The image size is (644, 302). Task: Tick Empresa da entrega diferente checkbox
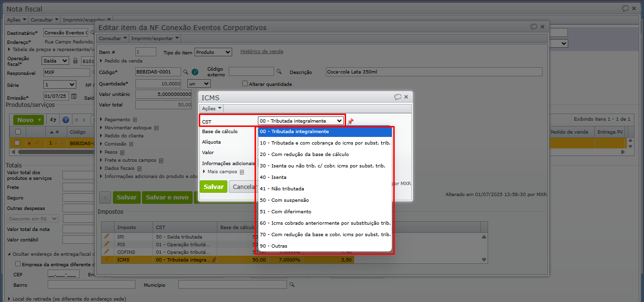pos(18,264)
